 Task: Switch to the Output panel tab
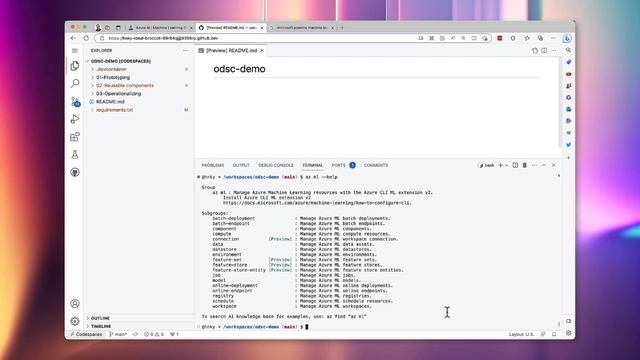tap(241, 165)
